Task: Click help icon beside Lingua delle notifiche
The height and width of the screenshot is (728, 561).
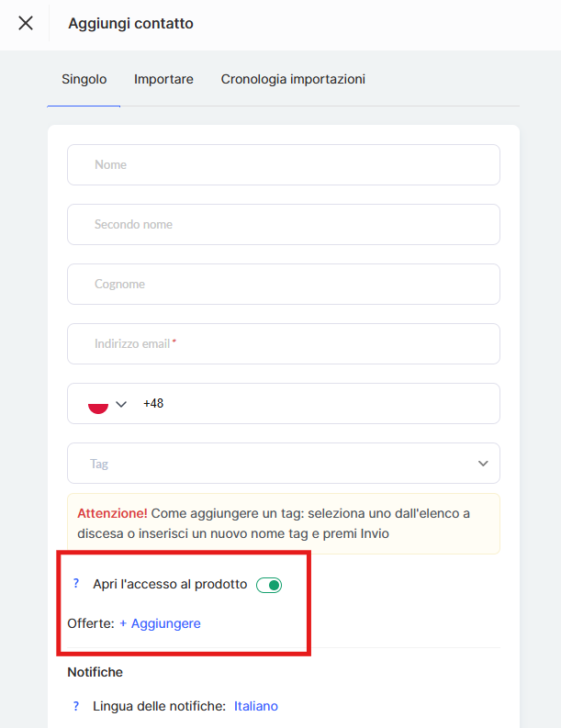Action: (76, 706)
